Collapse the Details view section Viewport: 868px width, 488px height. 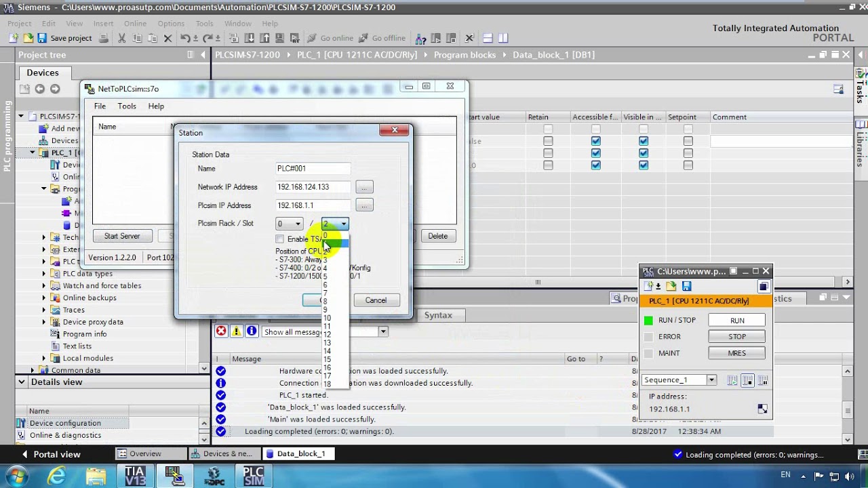(x=22, y=382)
